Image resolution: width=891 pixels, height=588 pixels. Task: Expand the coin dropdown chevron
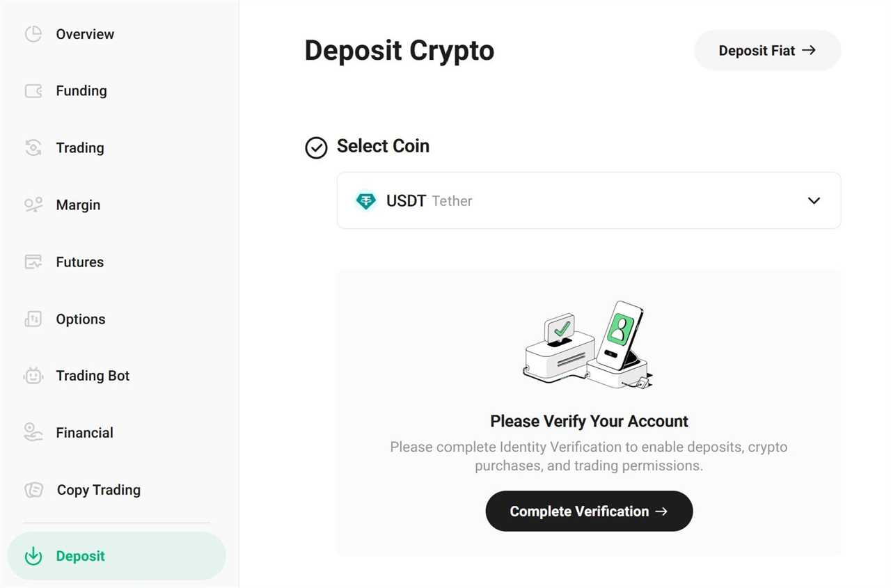[x=814, y=200]
